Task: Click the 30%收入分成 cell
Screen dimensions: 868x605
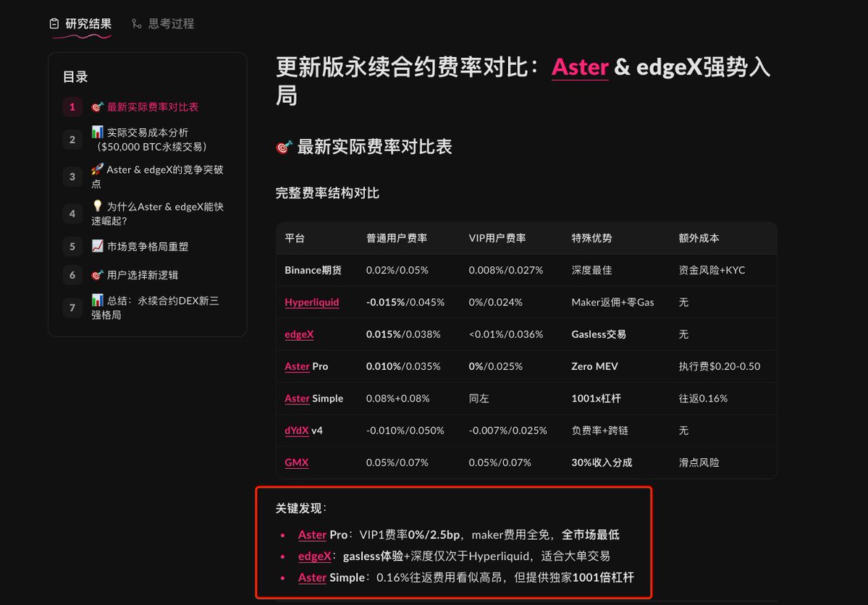Action: (602, 462)
